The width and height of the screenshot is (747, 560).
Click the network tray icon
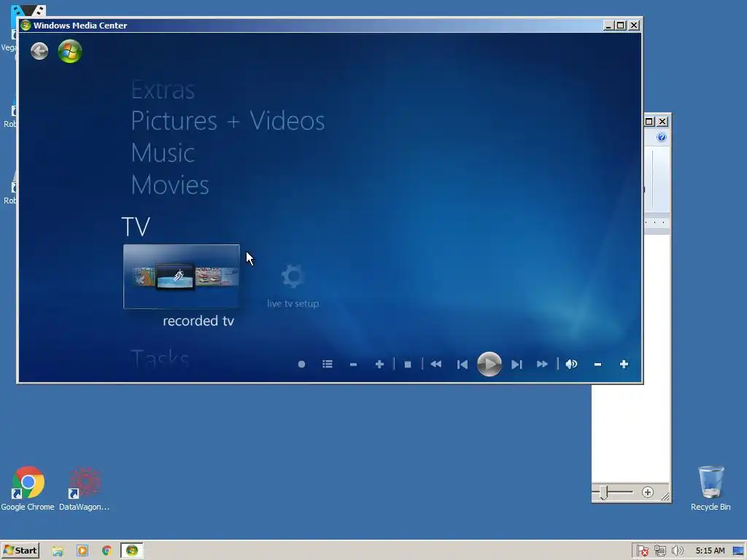tap(659, 551)
